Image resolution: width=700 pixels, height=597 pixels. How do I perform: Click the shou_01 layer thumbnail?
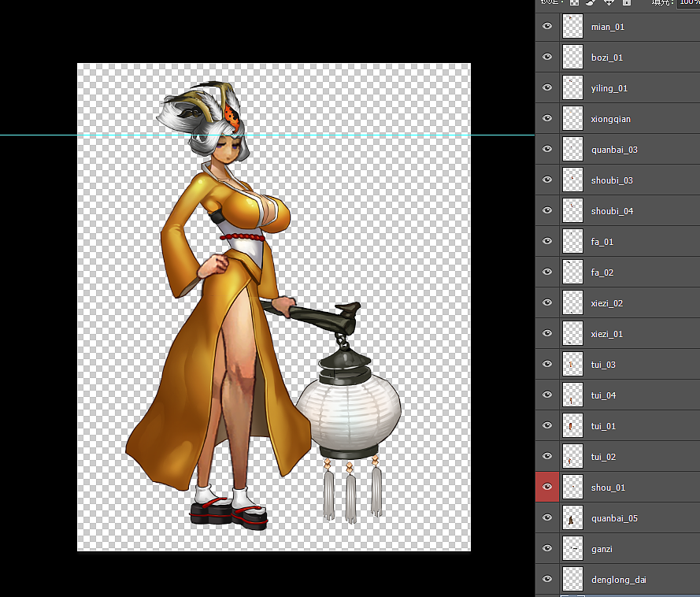(x=572, y=488)
